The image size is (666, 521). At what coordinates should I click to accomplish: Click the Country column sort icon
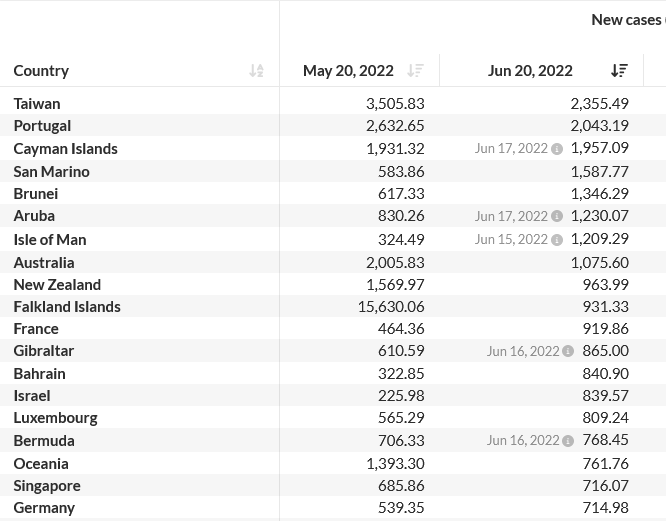coord(256,70)
